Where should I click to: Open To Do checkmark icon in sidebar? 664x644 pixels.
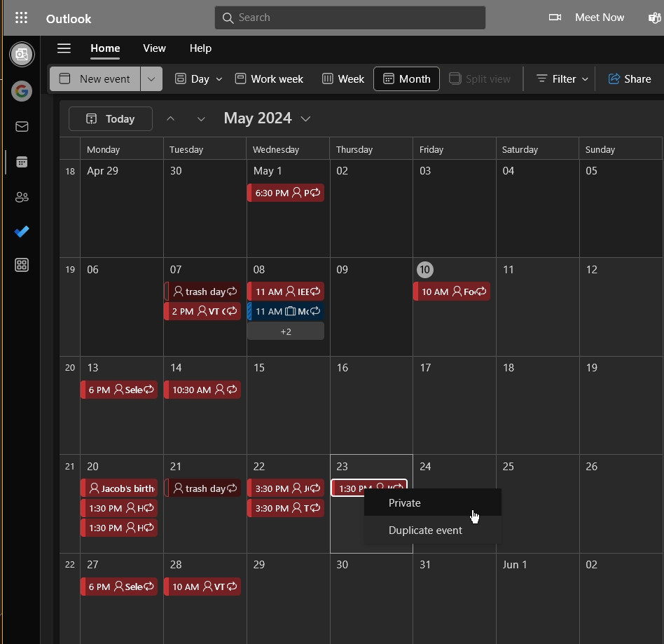click(x=22, y=231)
